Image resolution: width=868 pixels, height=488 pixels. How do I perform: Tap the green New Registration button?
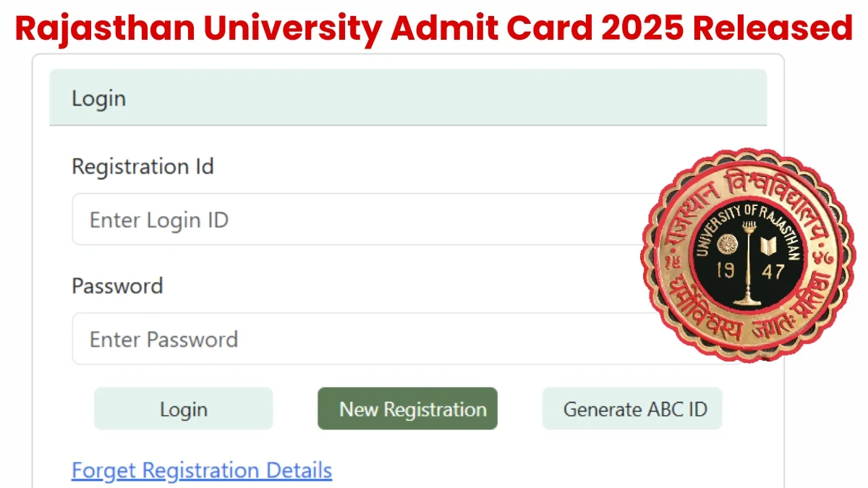[x=407, y=408]
